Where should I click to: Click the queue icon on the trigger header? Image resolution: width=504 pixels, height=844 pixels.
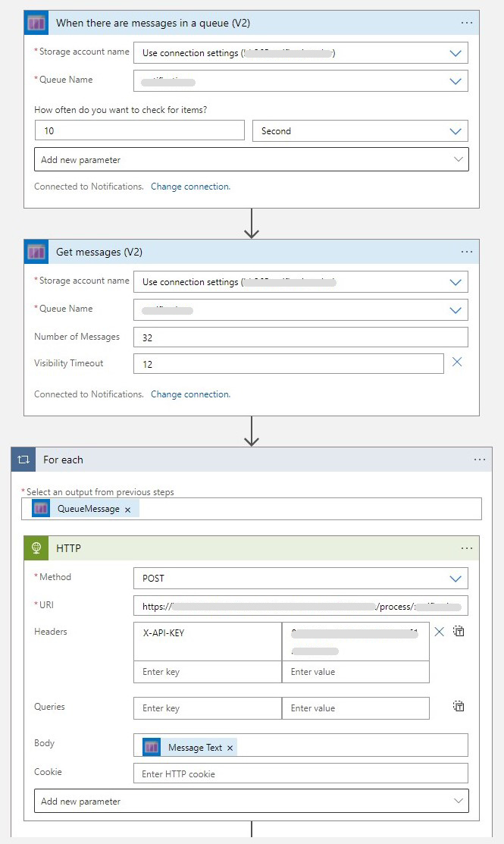[x=36, y=24]
